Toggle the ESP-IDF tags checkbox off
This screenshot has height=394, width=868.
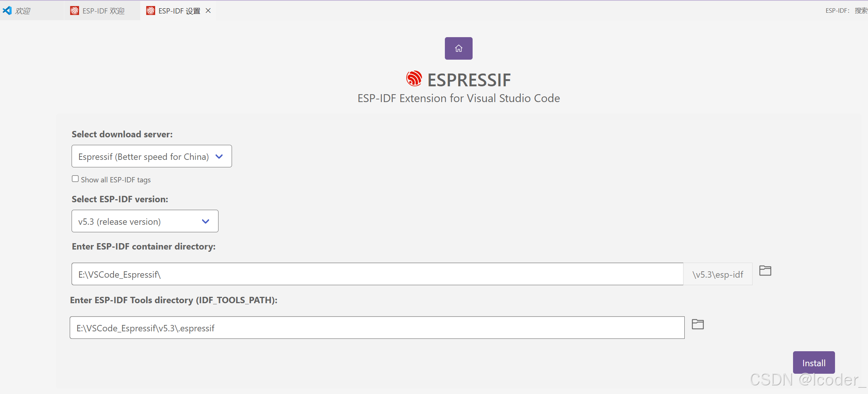[x=75, y=179]
